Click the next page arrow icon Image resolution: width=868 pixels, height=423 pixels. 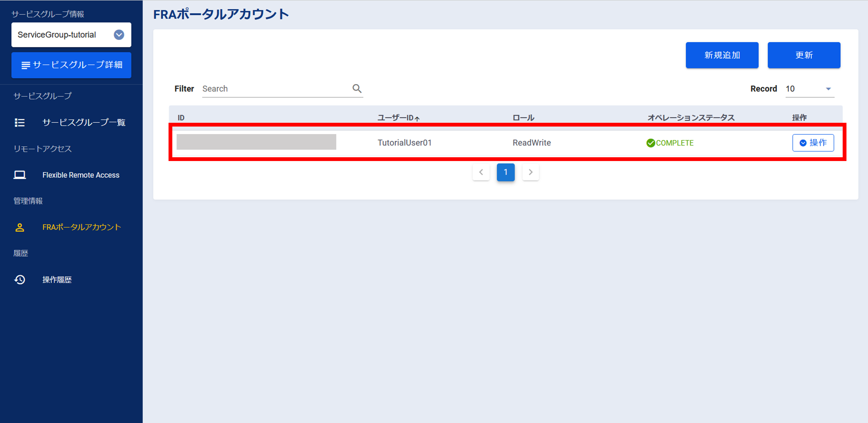(530, 172)
